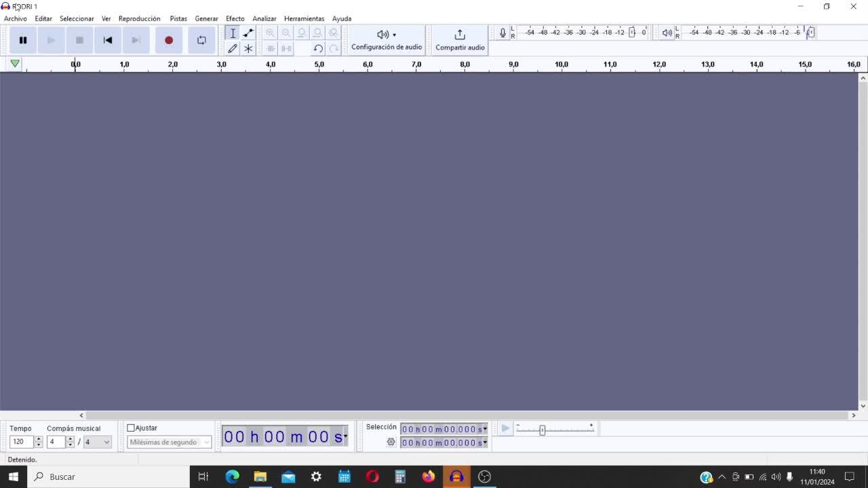Viewport: 868px width, 488px height.
Task: Click the Play button
Action: point(51,40)
